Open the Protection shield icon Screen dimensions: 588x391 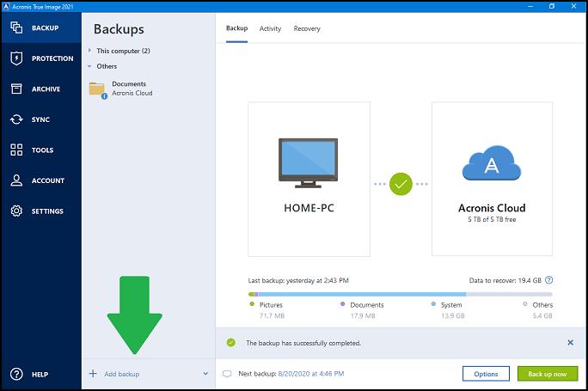(16, 58)
